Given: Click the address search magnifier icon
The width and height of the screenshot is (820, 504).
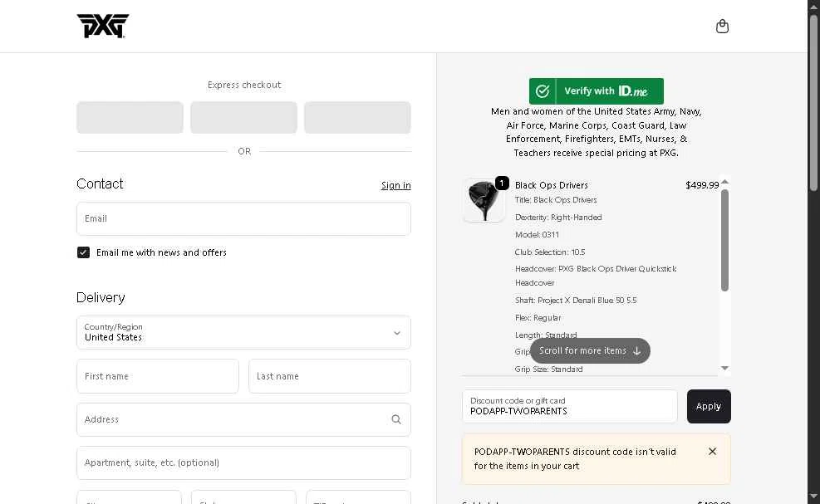Looking at the screenshot, I should 396,419.
